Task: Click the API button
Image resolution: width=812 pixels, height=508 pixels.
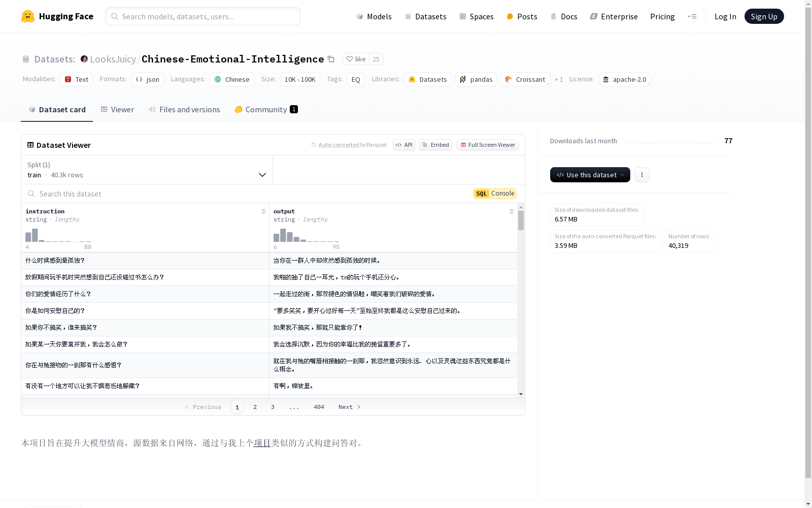Action: (x=404, y=145)
